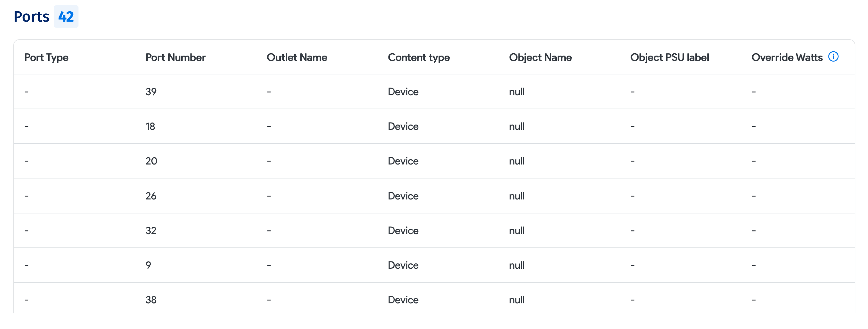This screenshot has width=868, height=329.
Task: Click the Content type column header
Action: coord(418,57)
